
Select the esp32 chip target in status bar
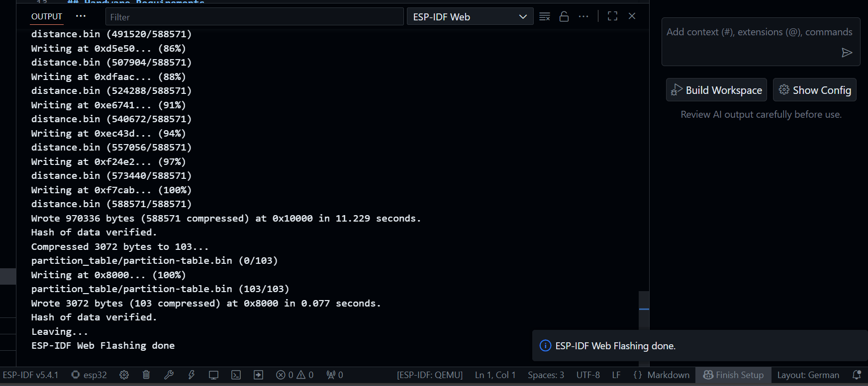point(90,375)
